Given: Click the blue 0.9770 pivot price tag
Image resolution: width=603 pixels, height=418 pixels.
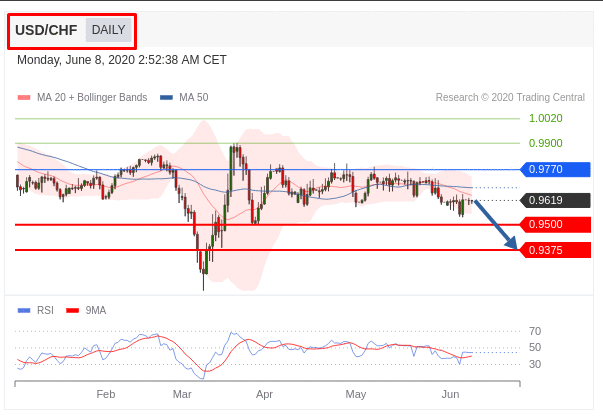Looking at the screenshot, I should click(x=555, y=169).
